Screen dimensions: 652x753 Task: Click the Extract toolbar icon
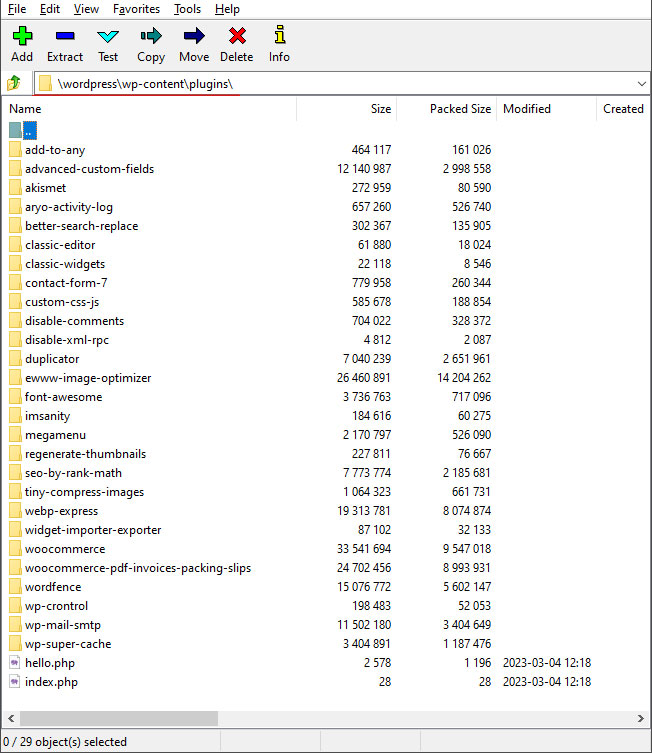coord(65,36)
